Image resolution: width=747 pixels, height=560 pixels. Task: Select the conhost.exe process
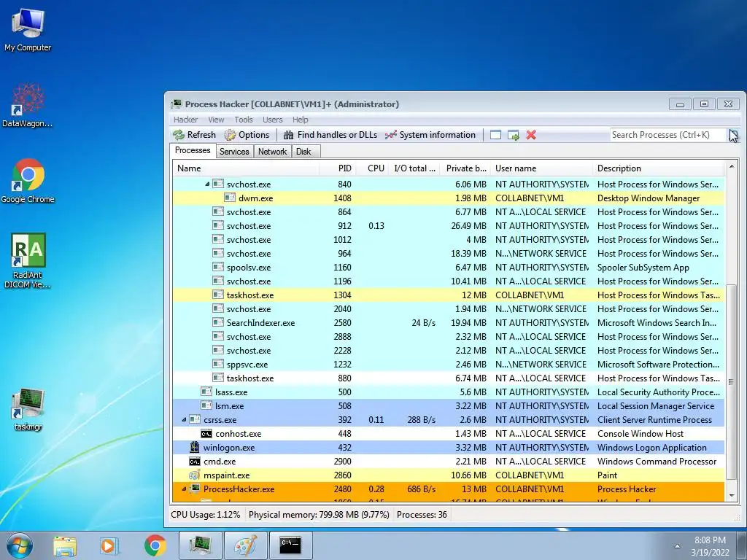pyautogui.click(x=449, y=434)
